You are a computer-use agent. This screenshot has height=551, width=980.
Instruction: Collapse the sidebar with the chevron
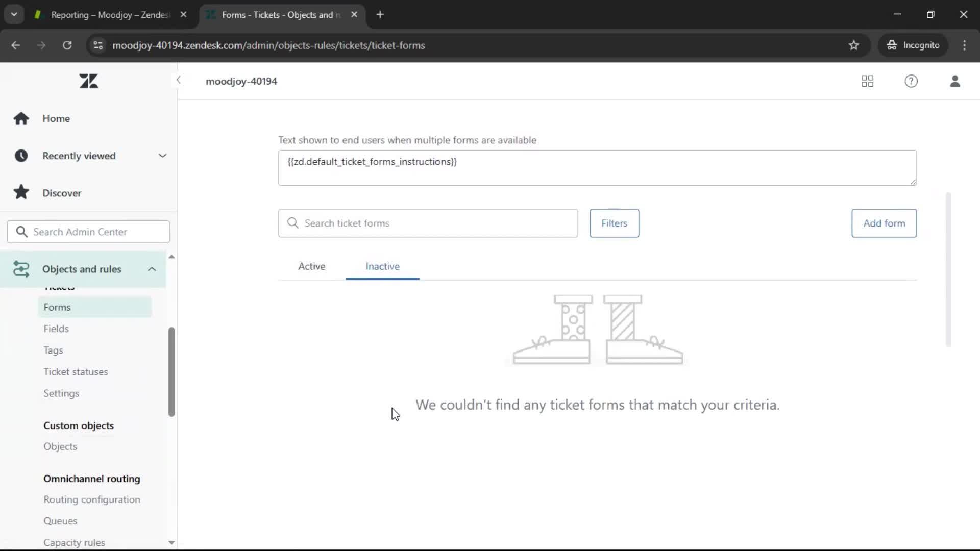point(178,80)
